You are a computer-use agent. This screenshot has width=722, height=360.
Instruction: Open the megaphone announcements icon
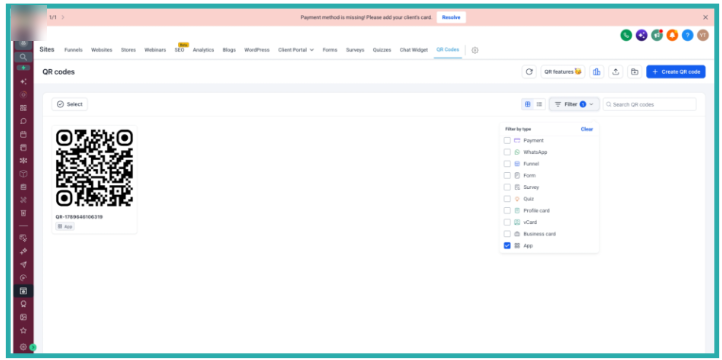point(657,35)
